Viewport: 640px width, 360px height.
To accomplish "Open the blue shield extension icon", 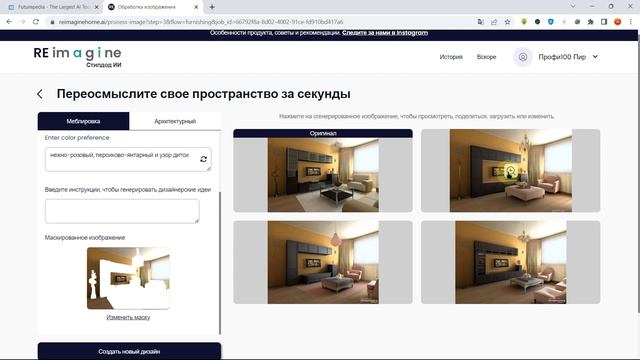I will [551, 22].
